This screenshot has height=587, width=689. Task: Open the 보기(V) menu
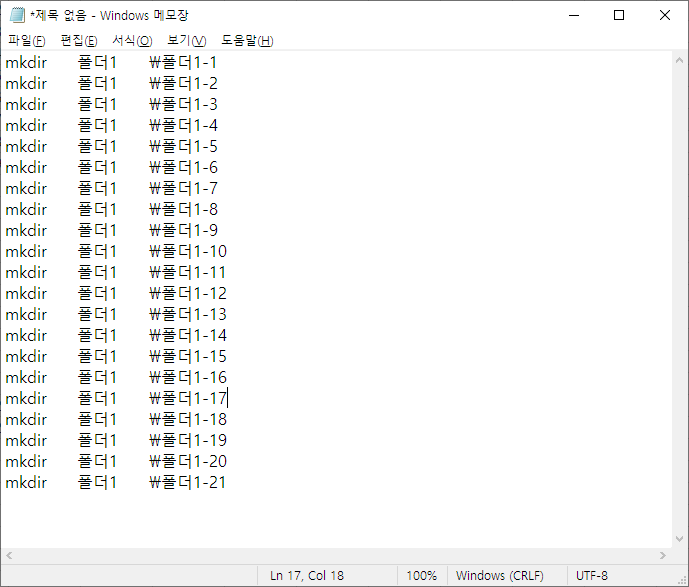(186, 40)
